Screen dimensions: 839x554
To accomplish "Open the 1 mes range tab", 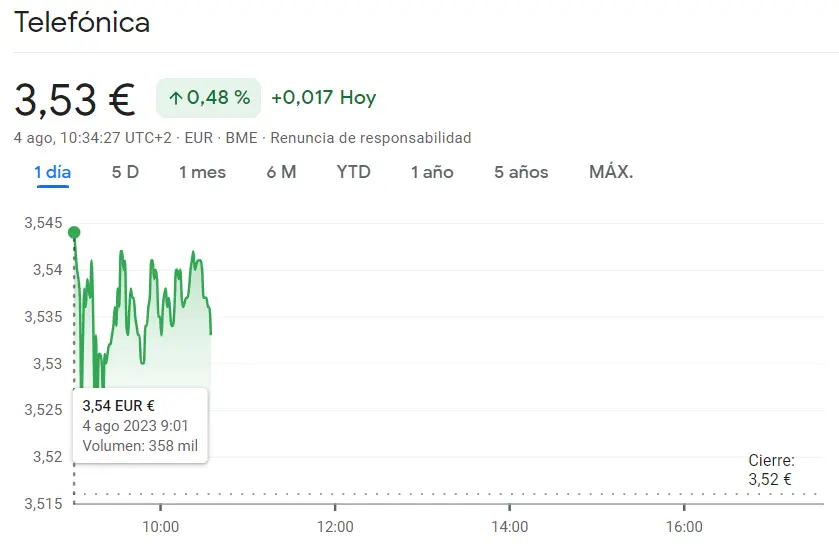I will [202, 172].
